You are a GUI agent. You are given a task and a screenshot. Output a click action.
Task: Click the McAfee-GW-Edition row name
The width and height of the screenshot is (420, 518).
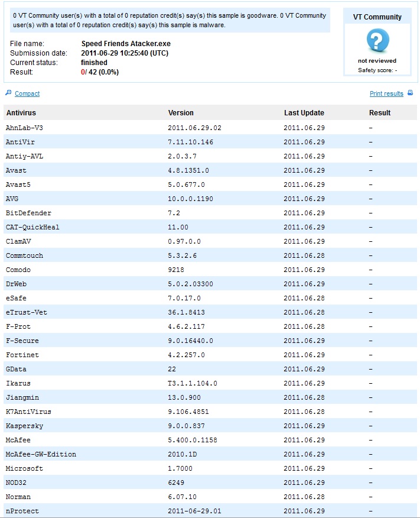click(41, 455)
